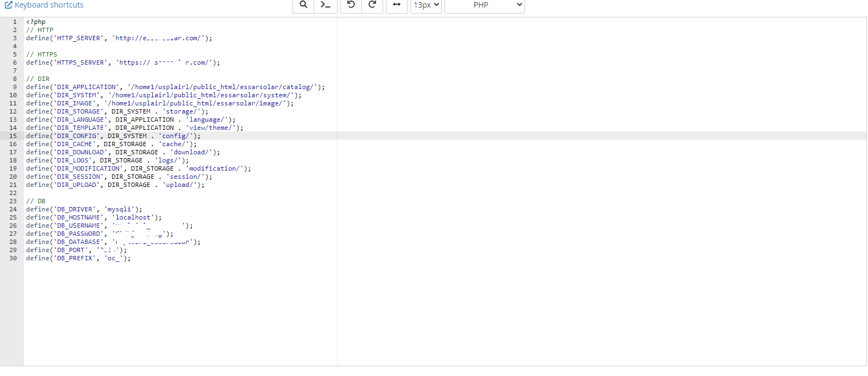Click the 'DB_USERNAME' define line
The width and height of the screenshot is (868, 376).
[109, 225]
